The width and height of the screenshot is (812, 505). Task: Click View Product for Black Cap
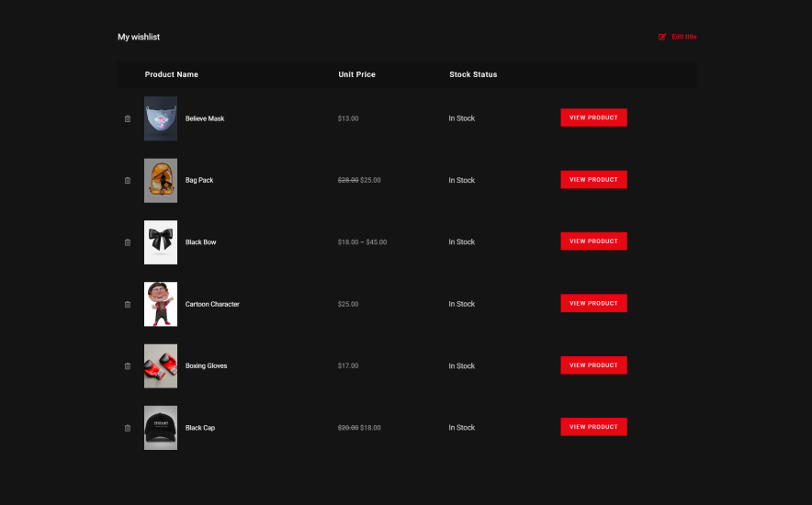point(593,427)
